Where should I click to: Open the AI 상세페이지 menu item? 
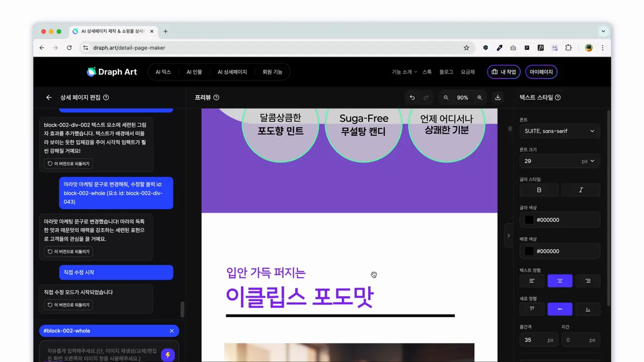tap(232, 72)
